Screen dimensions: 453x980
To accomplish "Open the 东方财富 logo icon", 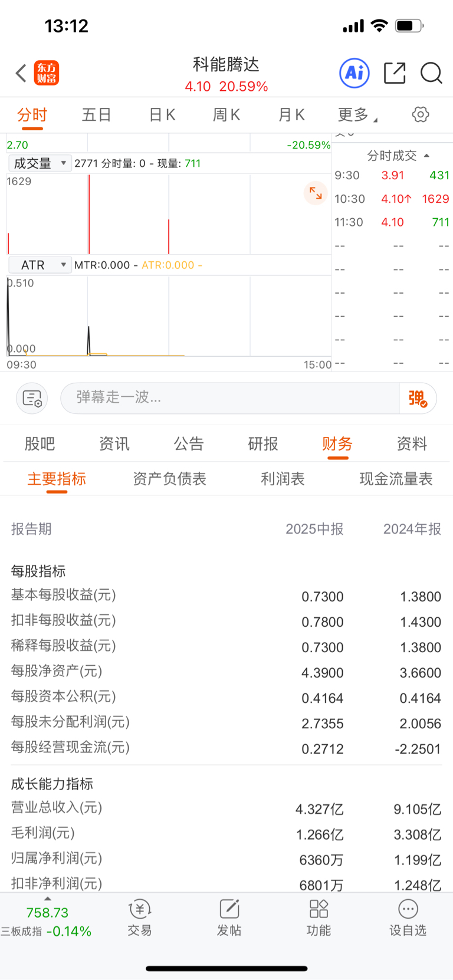I will tap(47, 73).
